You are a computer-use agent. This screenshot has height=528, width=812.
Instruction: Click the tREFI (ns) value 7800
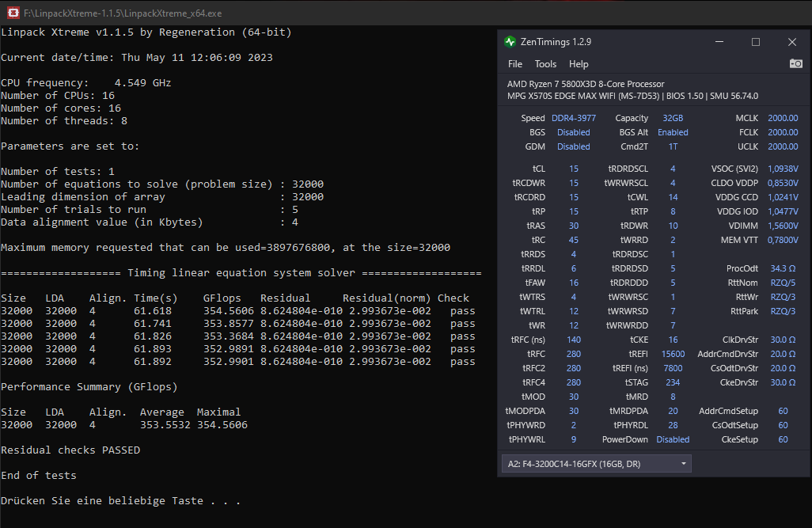click(x=673, y=368)
